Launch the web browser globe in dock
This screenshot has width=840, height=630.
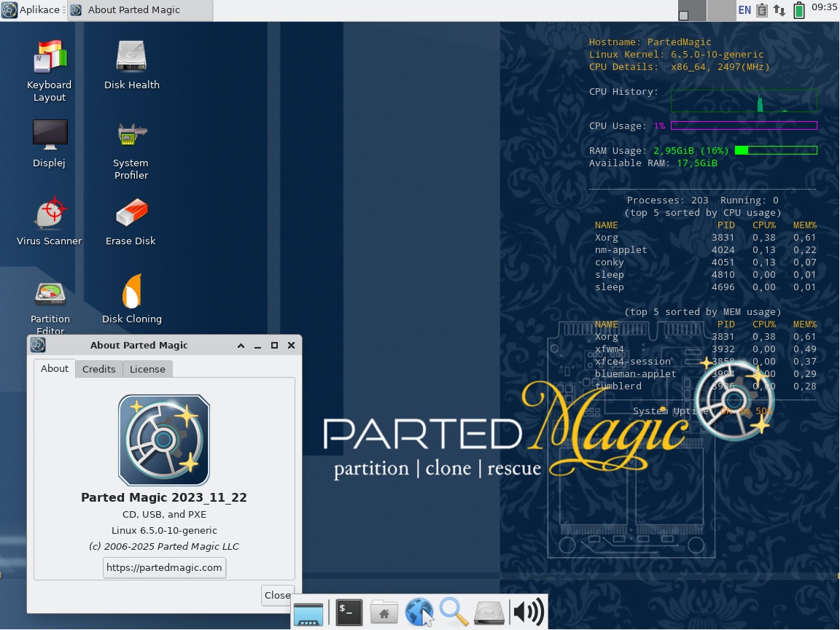tap(419, 612)
